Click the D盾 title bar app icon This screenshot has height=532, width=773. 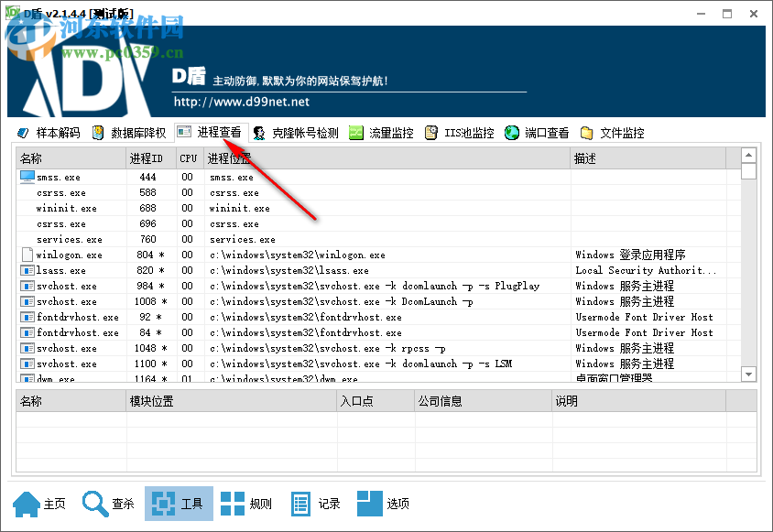[12, 13]
